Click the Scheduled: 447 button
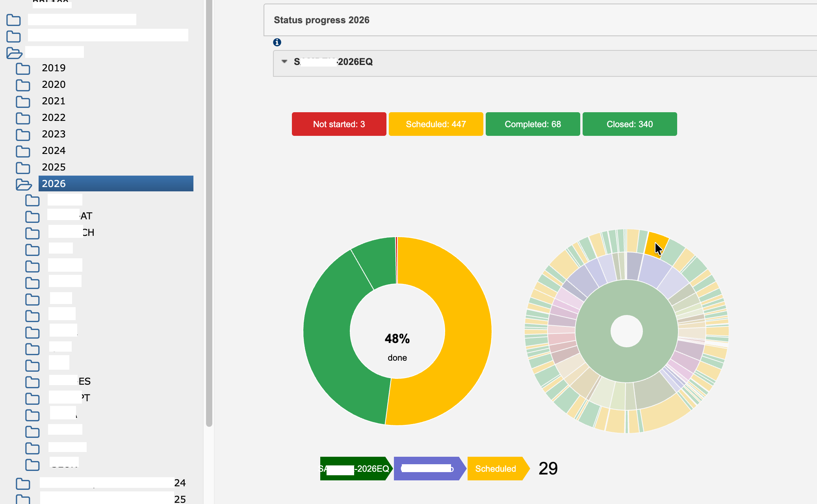The image size is (817, 504). [x=436, y=124]
